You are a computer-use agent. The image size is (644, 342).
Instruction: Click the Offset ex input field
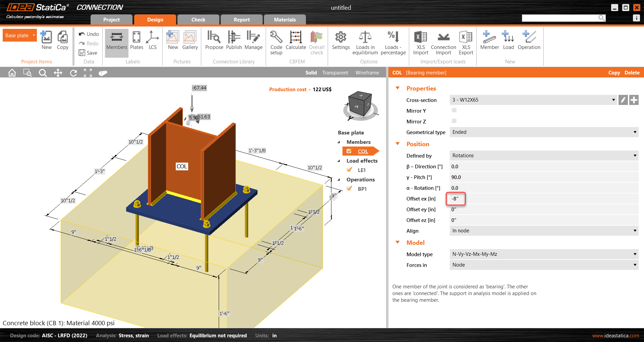[456, 198]
